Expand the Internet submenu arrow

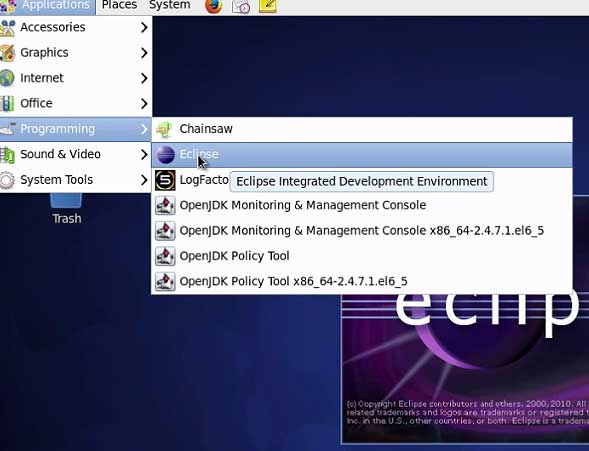click(x=144, y=78)
